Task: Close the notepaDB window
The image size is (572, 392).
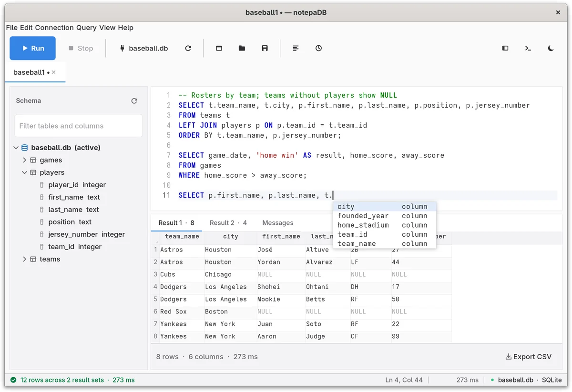Action: point(558,12)
